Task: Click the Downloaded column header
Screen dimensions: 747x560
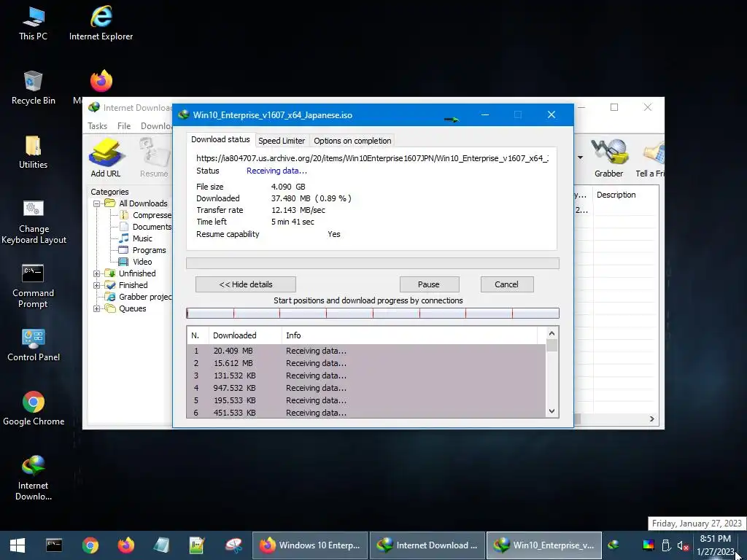Action: (x=245, y=335)
